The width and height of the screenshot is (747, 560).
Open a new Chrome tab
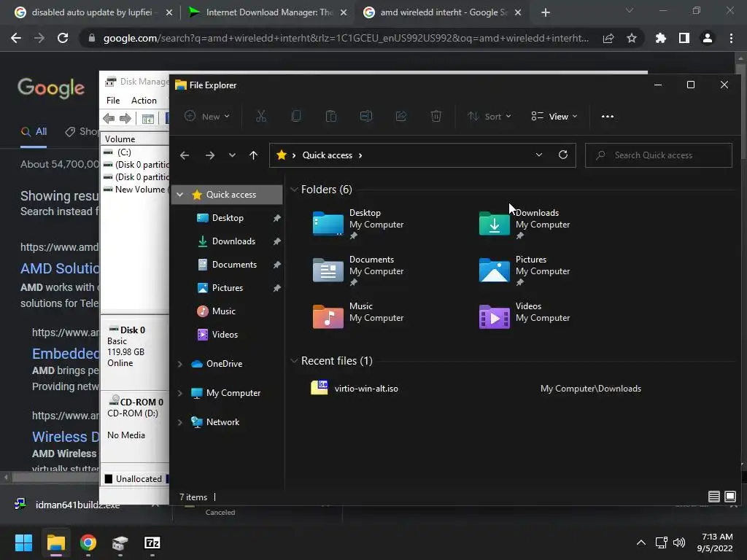pos(546,12)
